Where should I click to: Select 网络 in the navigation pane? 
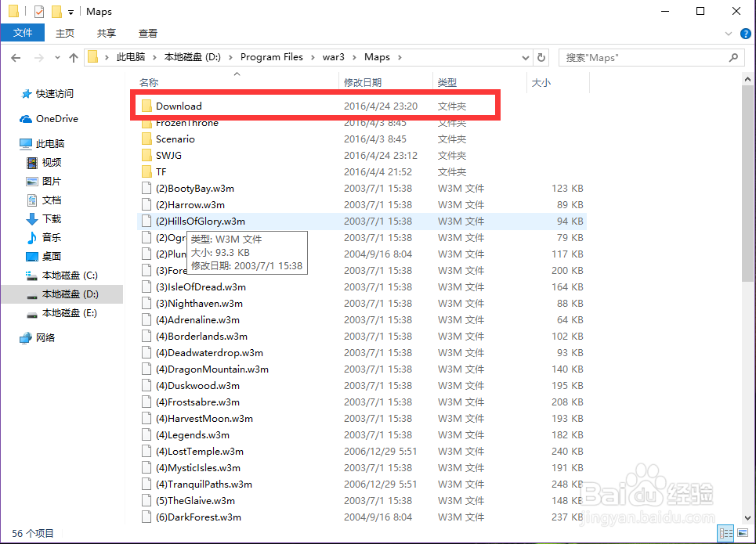[x=37, y=338]
